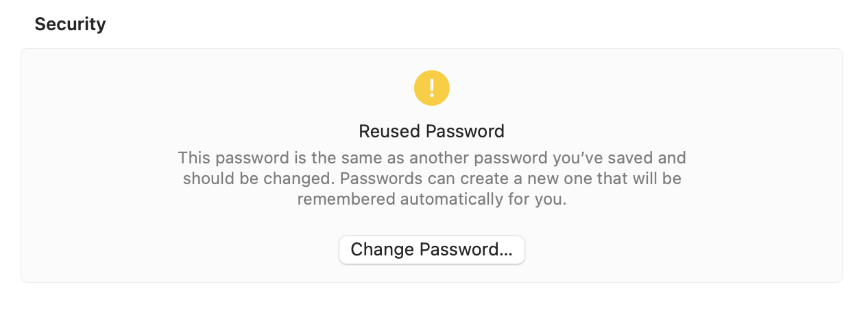Open the Change Password… dialog

432,250
